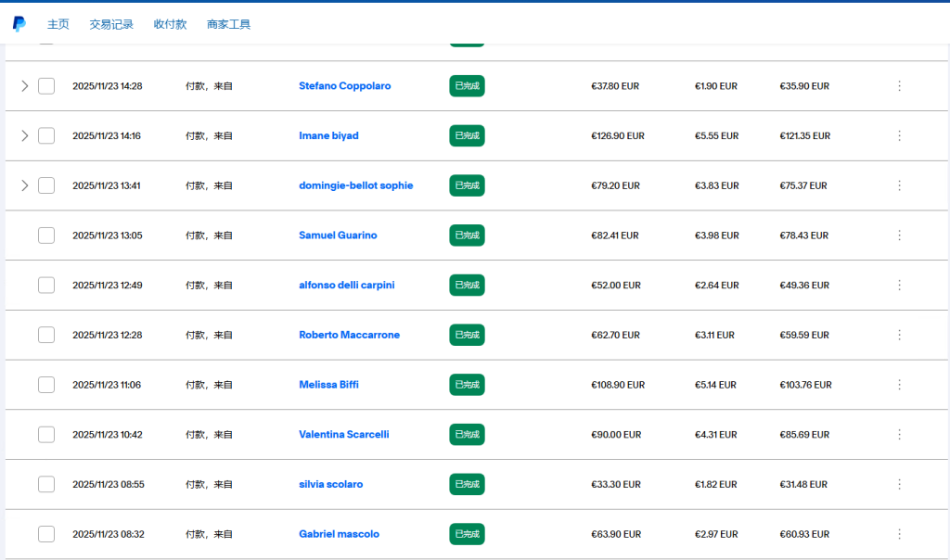Expand the Imane biyad transaction row
This screenshot has width=950, height=560.
(x=25, y=135)
